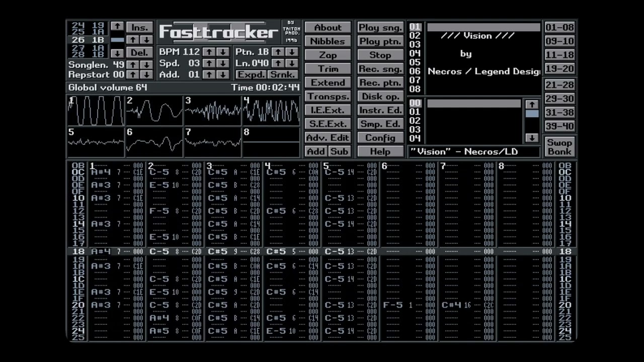Viewport: 644px width, 362px height.
Task: Click the Ins. position button
Action: (139, 27)
